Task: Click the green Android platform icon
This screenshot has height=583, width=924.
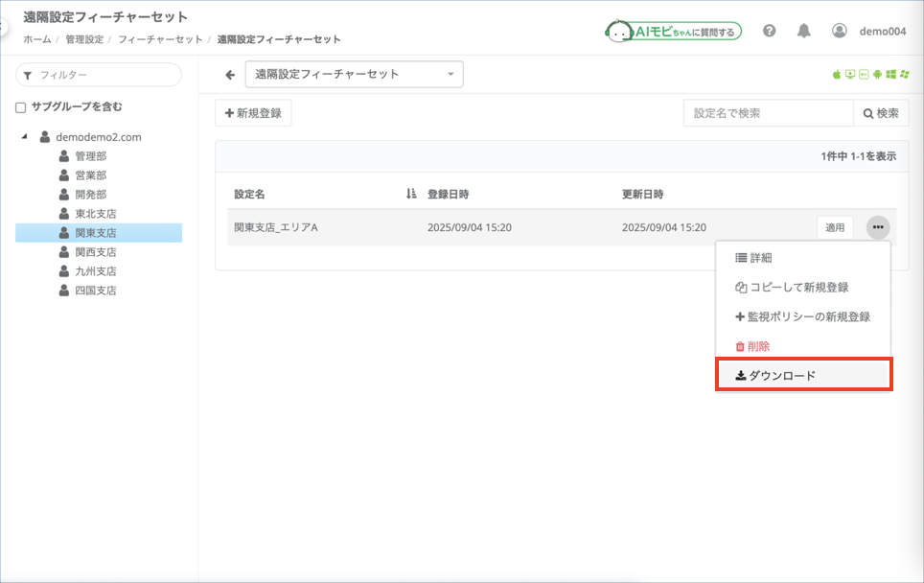Action: (877, 74)
